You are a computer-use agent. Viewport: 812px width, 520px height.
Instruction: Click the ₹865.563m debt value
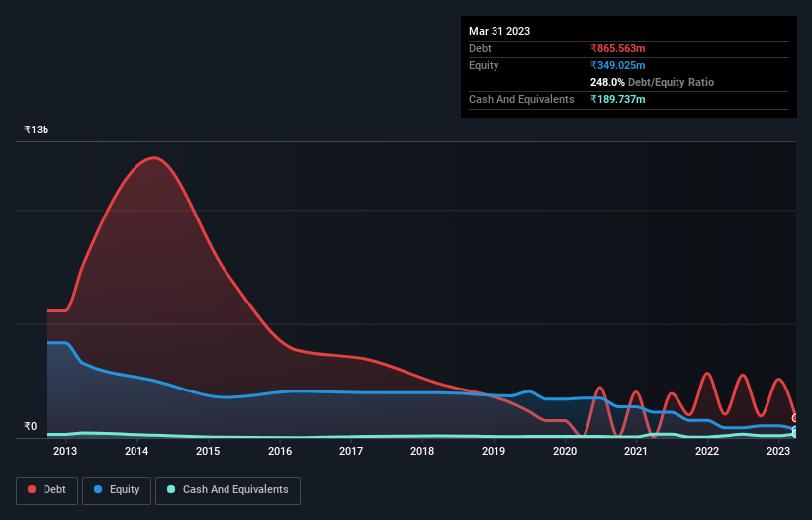618,48
